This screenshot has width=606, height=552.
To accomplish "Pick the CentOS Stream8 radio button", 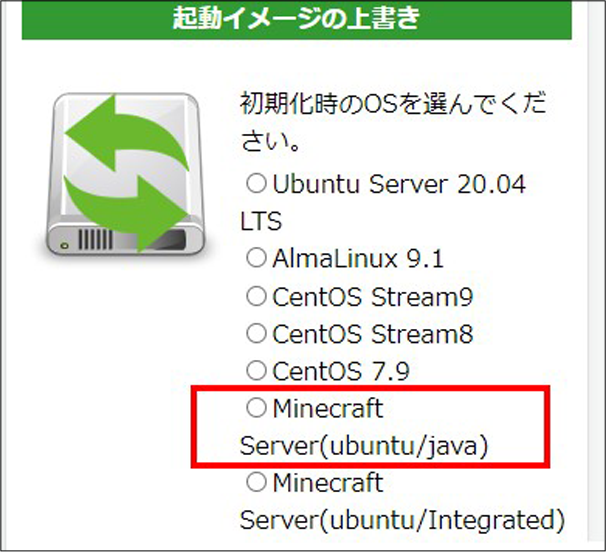I will pyautogui.click(x=257, y=334).
